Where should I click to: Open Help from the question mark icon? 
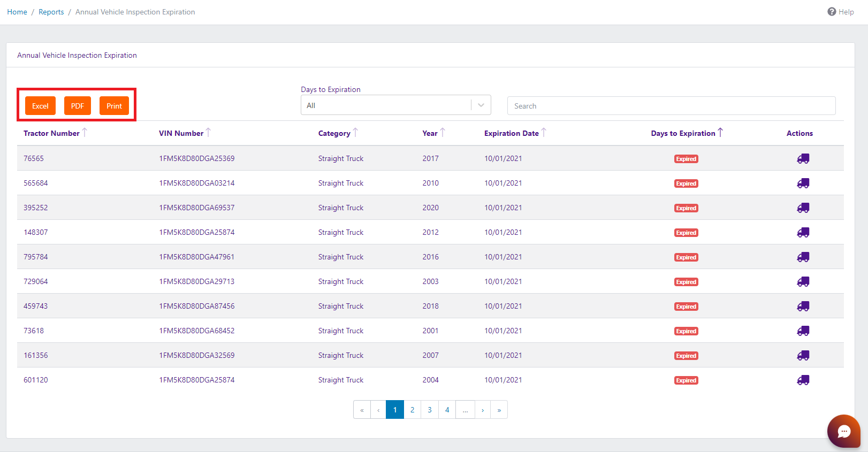tap(832, 12)
